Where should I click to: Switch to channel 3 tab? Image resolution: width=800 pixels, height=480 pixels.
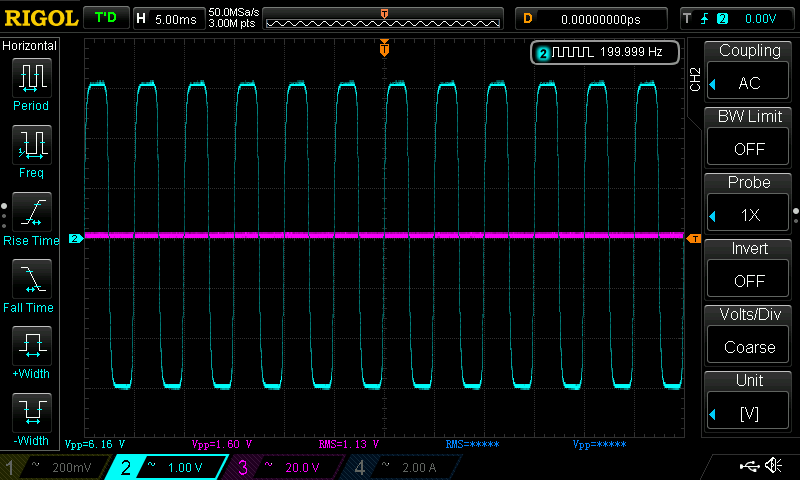[x=283, y=467]
